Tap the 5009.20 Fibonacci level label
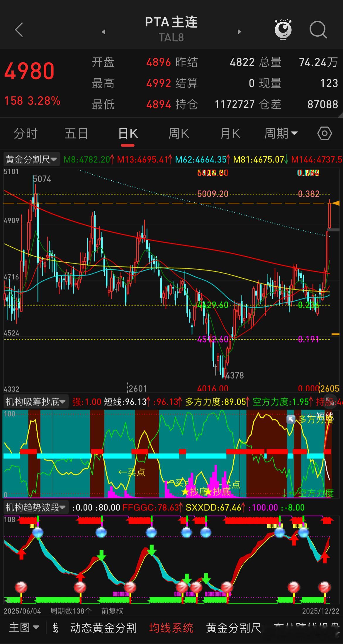This screenshot has width=343, height=644. click(x=213, y=194)
